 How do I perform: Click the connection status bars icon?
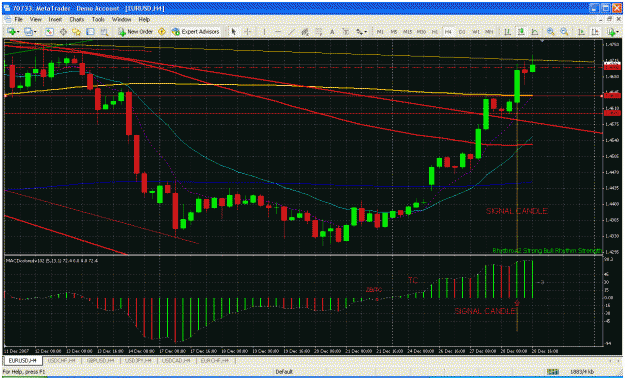pyautogui.click(x=552, y=372)
